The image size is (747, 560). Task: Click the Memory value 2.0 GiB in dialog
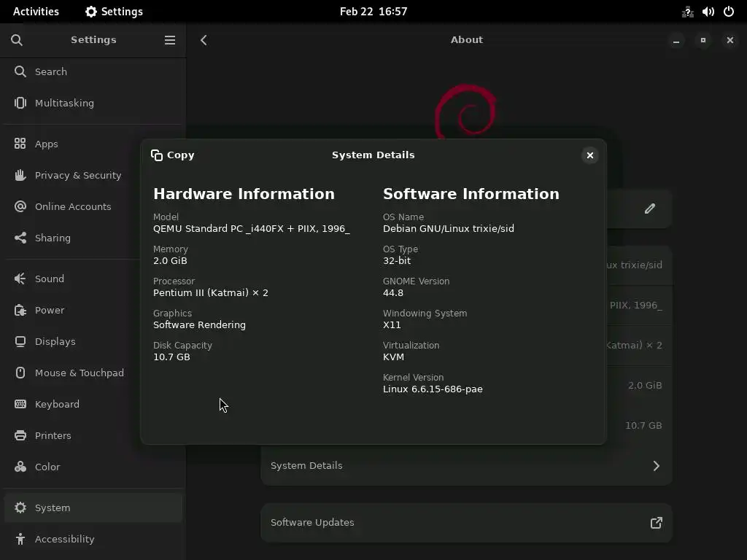tap(170, 261)
